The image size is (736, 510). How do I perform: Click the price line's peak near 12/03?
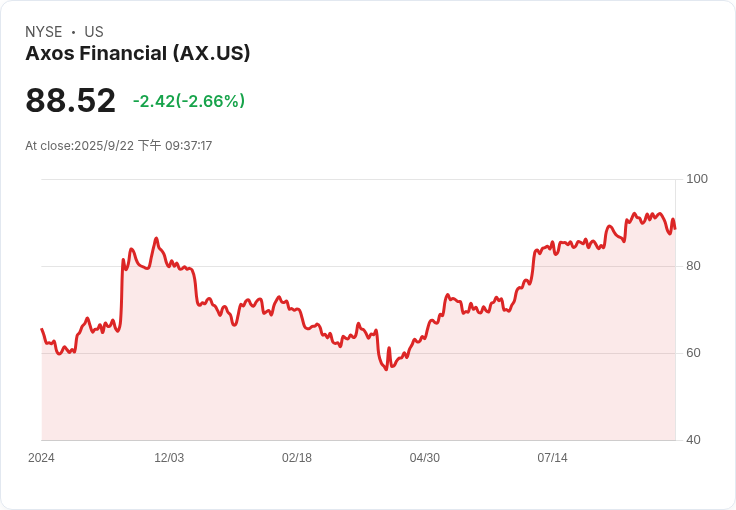(x=156, y=239)
